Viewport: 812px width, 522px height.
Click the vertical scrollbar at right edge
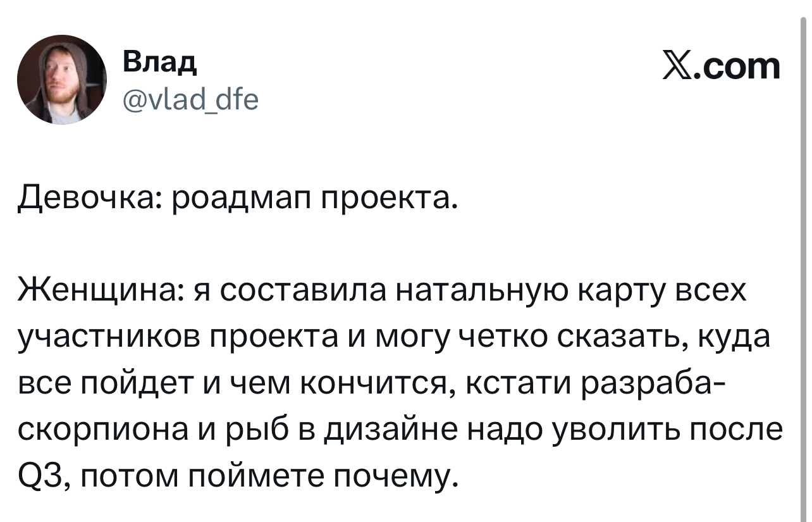click(803, 253)
